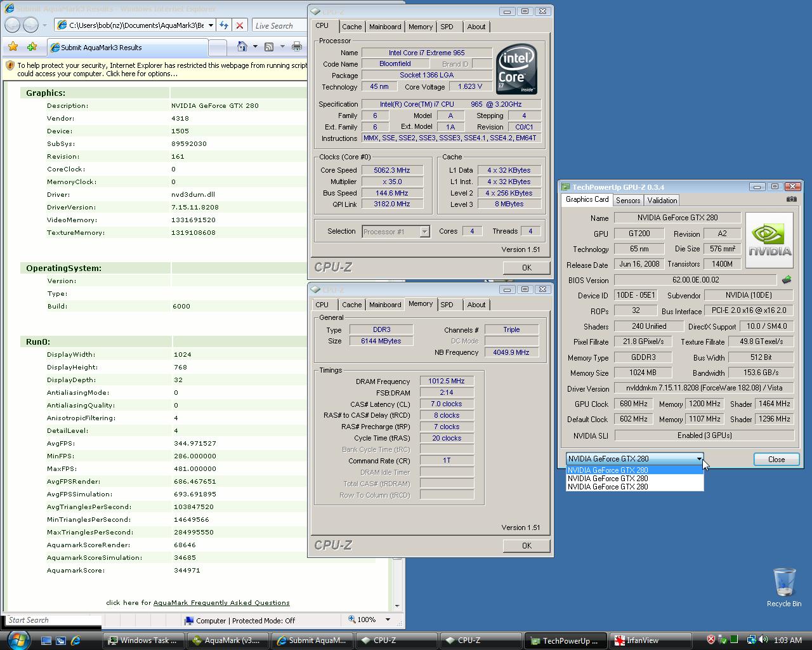This screenshot has width=812, height=650.
Task: Click the information bar security message
Action: coord(162,69)
